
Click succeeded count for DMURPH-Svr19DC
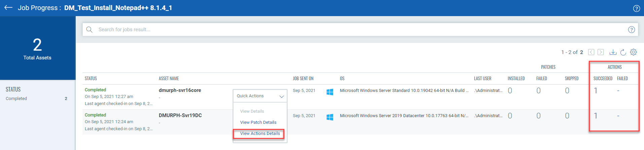[596, 116]
